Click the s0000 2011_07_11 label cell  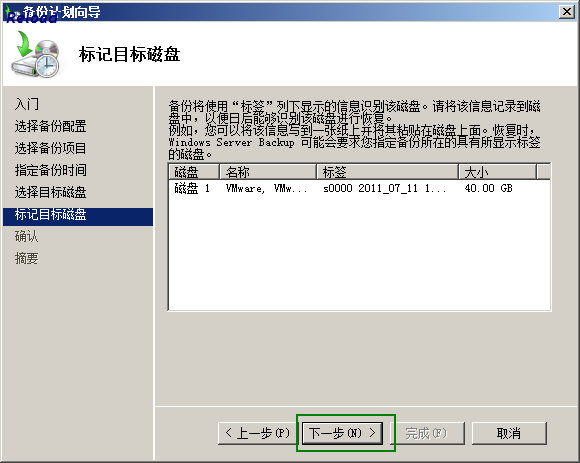(x=385, y=189)
